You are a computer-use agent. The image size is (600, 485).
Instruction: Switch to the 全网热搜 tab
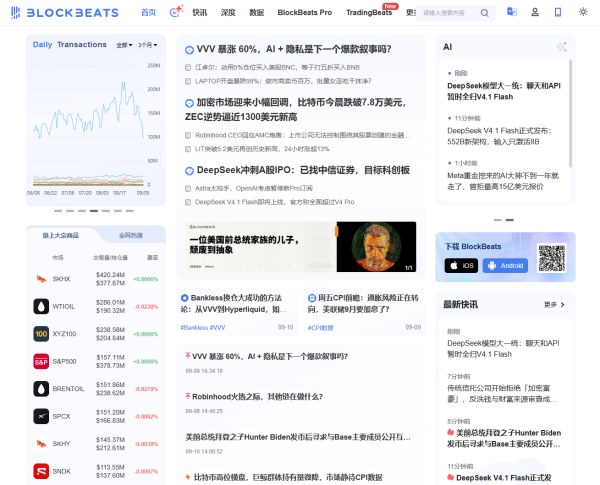click(x=130, y=235)
